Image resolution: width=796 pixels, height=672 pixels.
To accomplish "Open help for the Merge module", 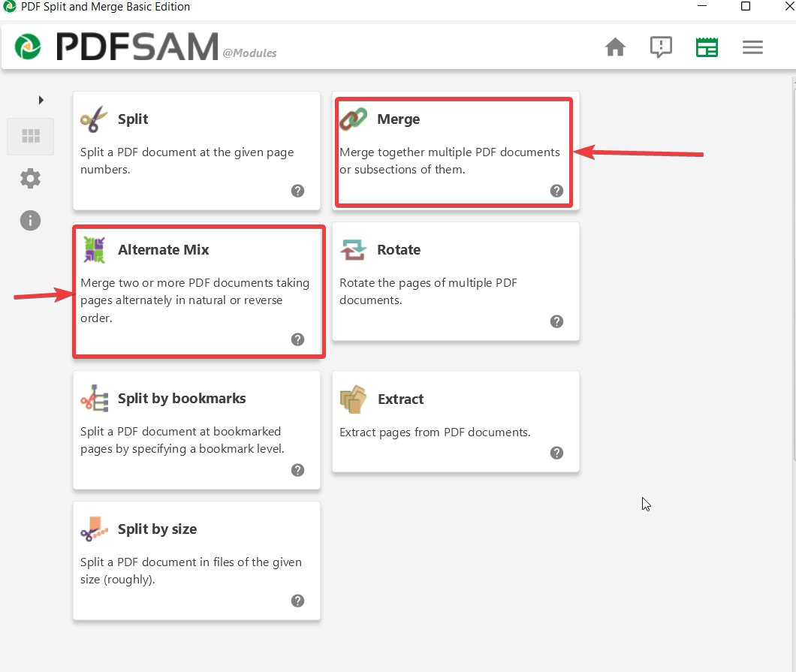I will point(557,191).
